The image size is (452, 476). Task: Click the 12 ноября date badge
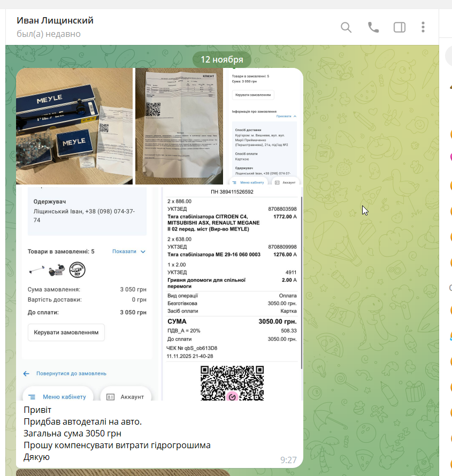[222, 59]
